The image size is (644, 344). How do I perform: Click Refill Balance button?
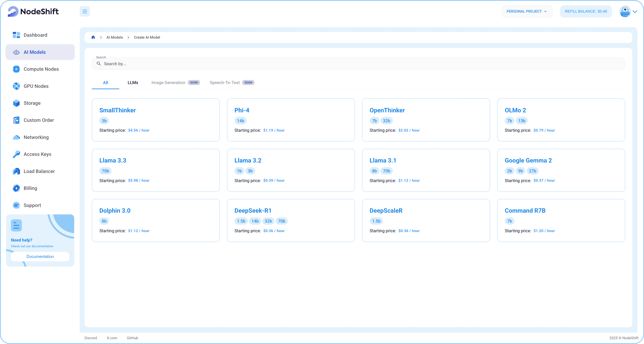586,12
